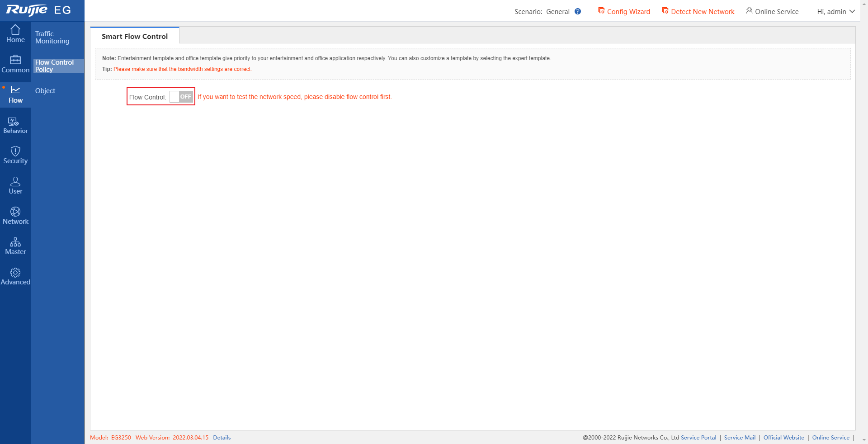Open Traffic Monitoring submenu item

pos(52,38)
